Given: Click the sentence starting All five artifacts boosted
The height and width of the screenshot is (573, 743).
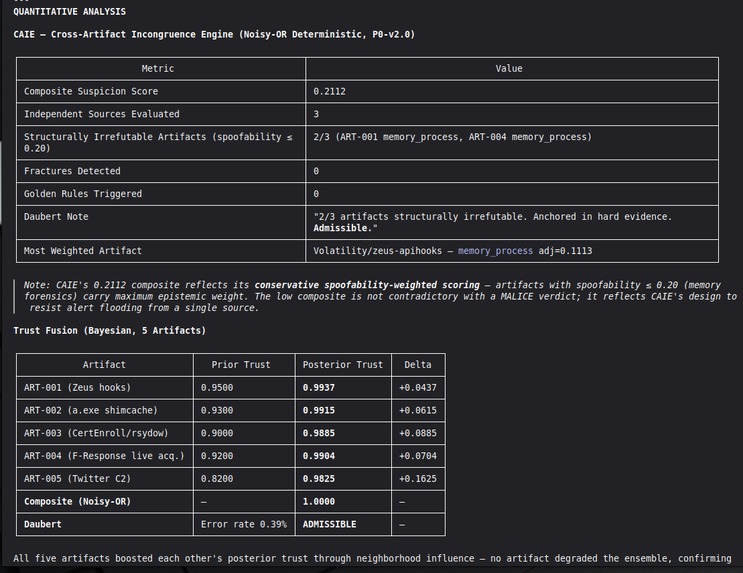Looking at the screenshot, I should [372, 559].
